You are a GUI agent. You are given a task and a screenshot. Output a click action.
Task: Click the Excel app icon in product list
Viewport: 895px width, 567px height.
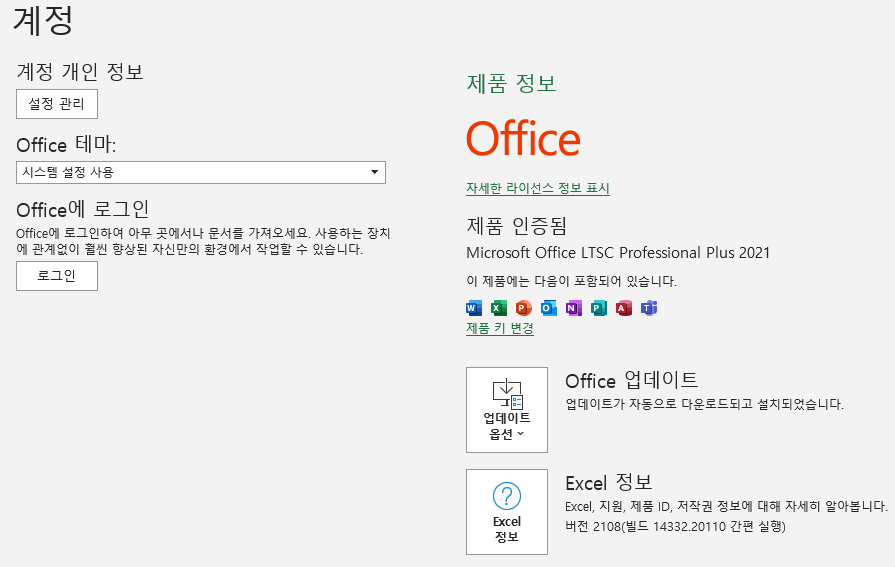point(499,308)
